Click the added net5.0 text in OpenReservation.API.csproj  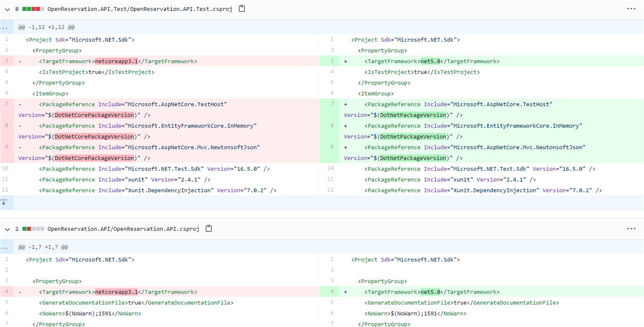coord(430,292)
